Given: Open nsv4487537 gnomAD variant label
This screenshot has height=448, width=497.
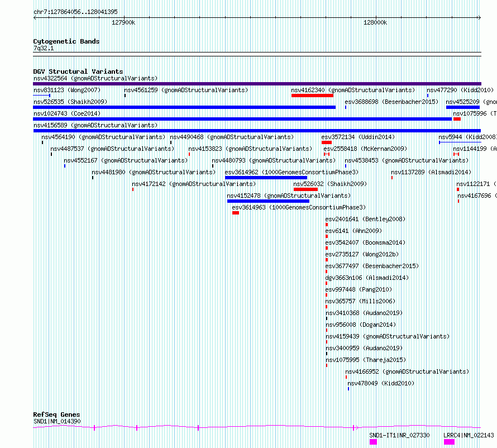Looking at the screenshot, I should (112, 149).
